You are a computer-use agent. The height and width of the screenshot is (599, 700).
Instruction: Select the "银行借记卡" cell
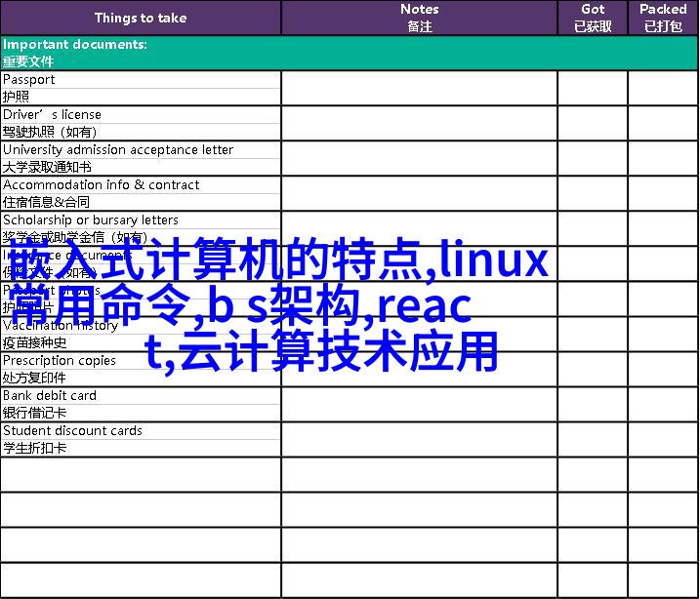click(141, 413)
